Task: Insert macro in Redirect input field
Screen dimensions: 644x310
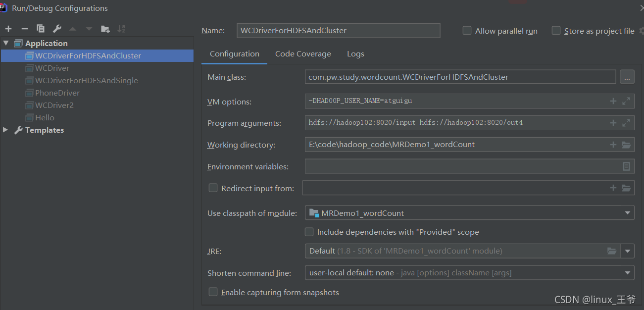Action: click(x=613, y=188)
